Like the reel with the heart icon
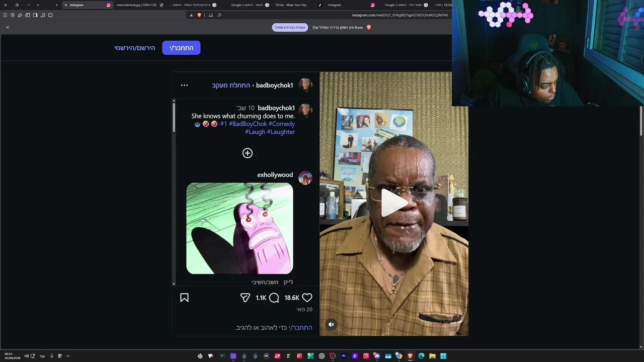 point(307,298)
